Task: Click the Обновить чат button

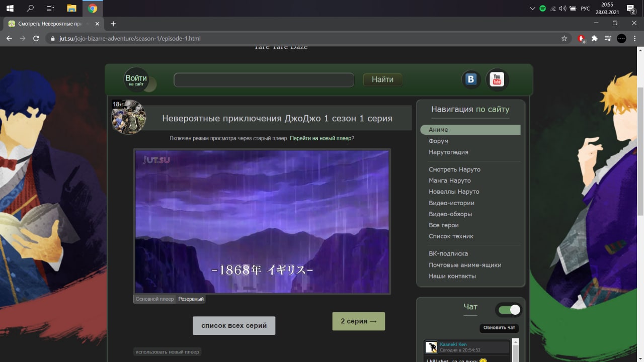Action: coord(499,328)
